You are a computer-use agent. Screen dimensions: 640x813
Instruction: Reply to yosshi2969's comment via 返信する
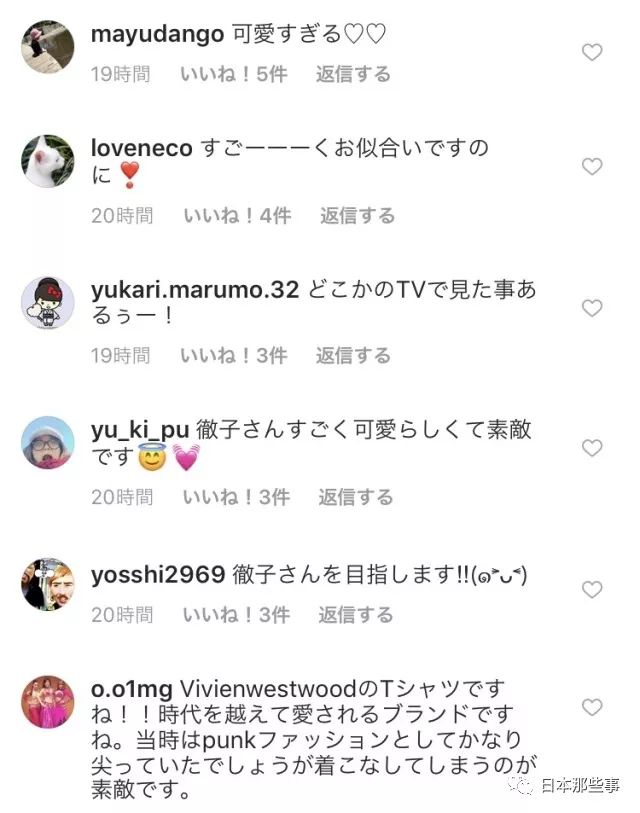point(356,615)
